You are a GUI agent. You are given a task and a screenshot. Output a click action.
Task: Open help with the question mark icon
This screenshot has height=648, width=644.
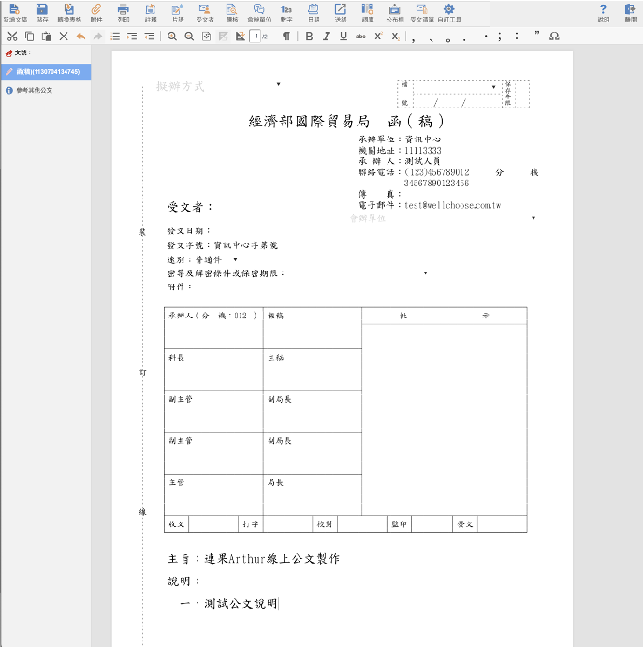(603, 13)
